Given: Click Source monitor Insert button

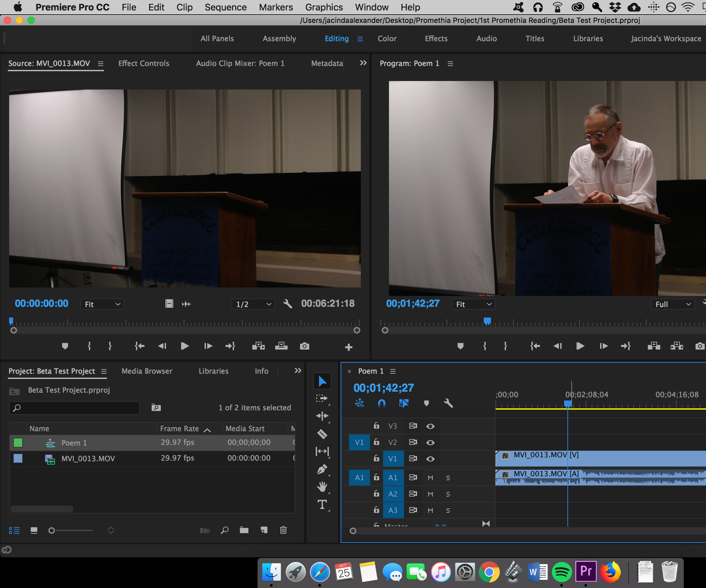Looking at the screenshot, I should click(x=259, y=346).
